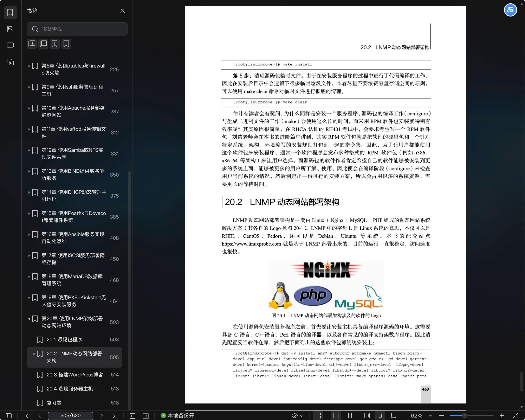Fit page to window
525x420 pixels.
[x=380, y=416]
